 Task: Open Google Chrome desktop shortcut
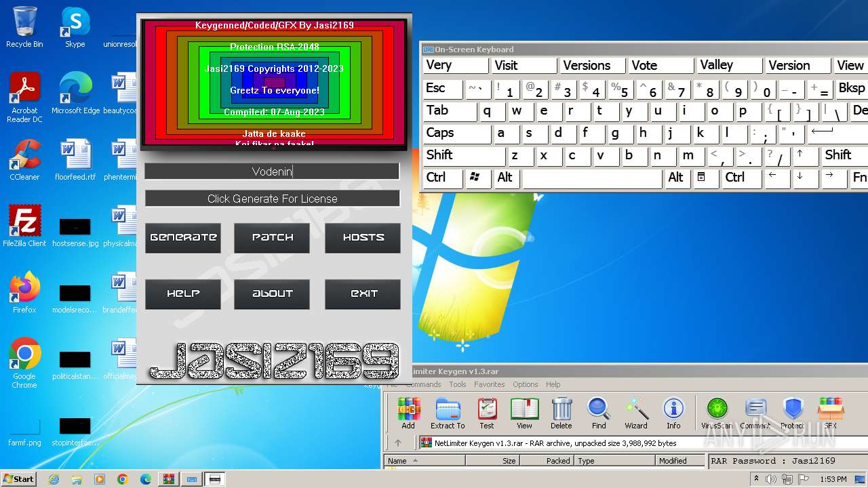[x=24, y=363]
